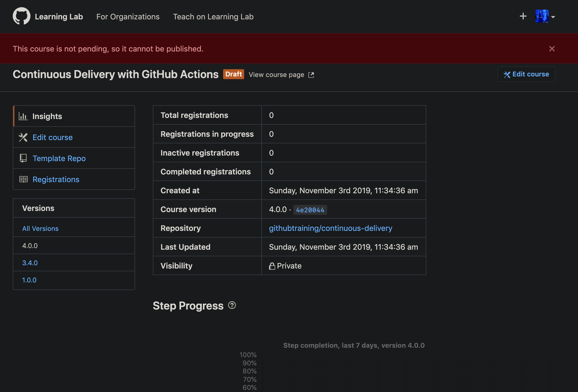This screenshot has width=578, height=392.
Task: Click the Step Progress help icon
Action: click(x=232, y=305)
